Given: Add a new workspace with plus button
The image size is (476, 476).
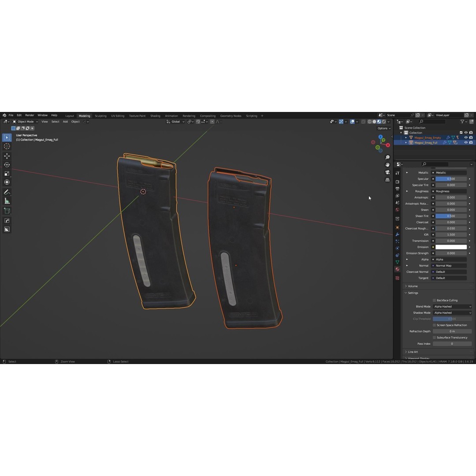Looking at the screenshot, I should pos(262,115).
